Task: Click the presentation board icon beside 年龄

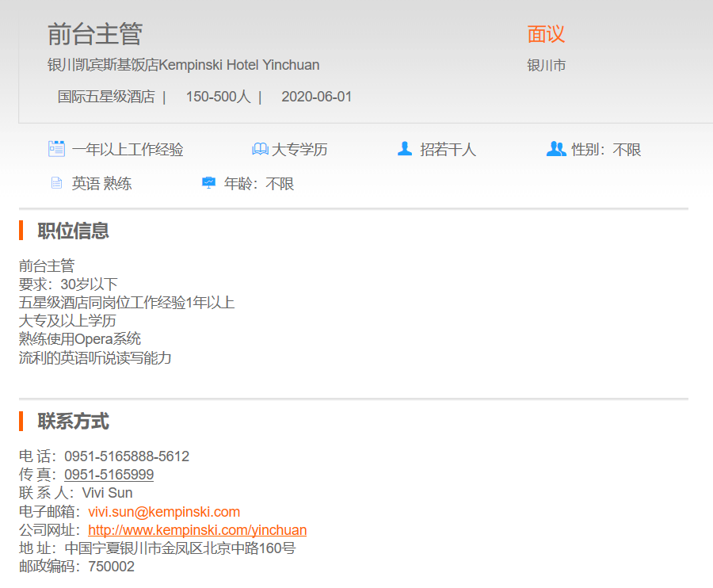Action: 208,184
